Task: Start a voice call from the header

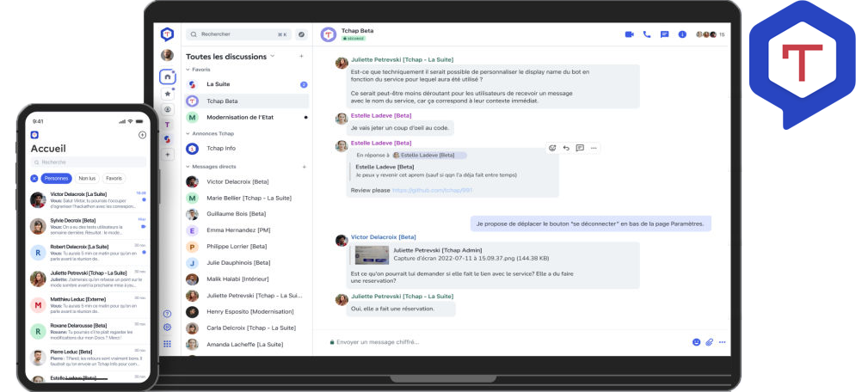Action: 647,34
